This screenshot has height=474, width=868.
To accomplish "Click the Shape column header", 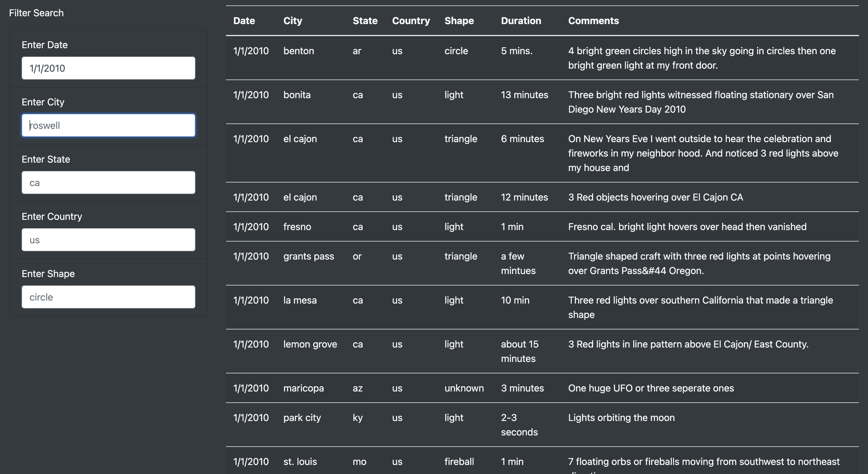I will click(x=459, y=20).
